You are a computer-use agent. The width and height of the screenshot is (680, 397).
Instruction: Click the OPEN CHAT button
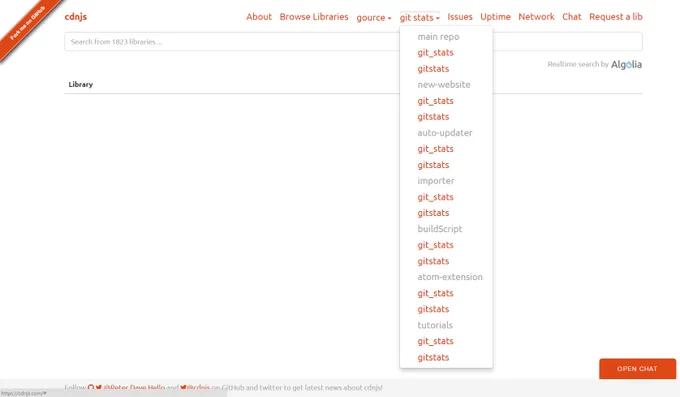(x=638, y=369)
